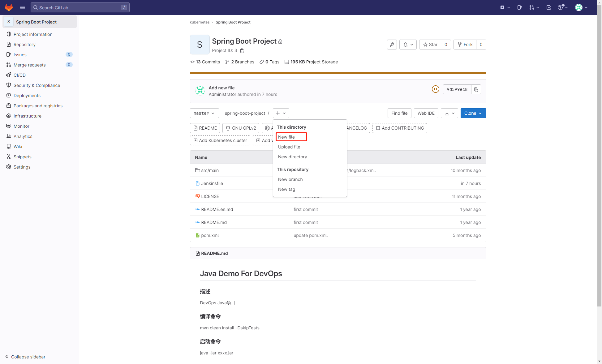Open the GNU GPLv2 license button

(x=241, y=128)
